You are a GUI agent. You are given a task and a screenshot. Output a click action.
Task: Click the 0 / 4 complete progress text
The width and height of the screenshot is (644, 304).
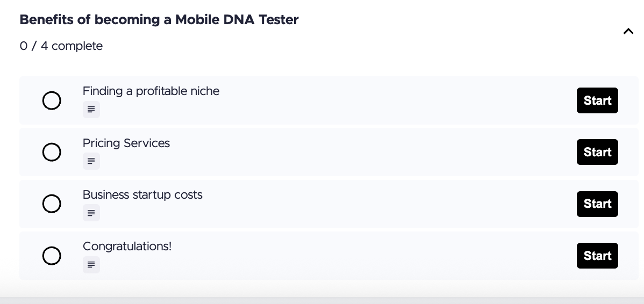pos(61,46)
